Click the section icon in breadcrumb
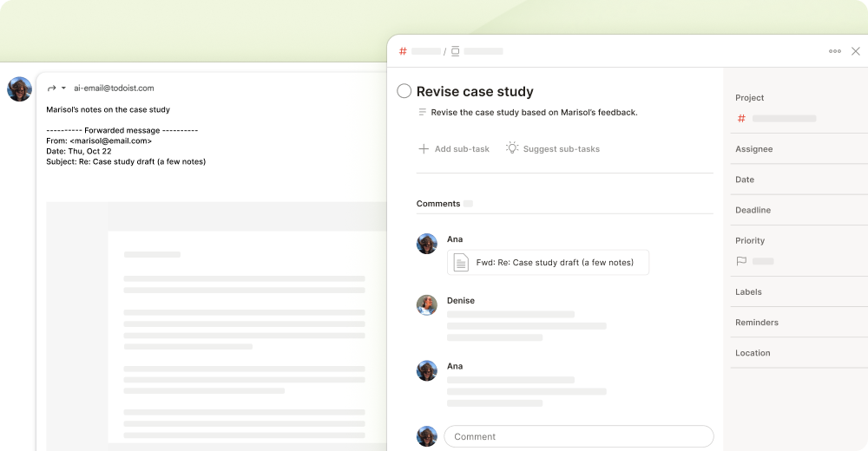This screenshot has height=451, width=868. tap(455, 51)
